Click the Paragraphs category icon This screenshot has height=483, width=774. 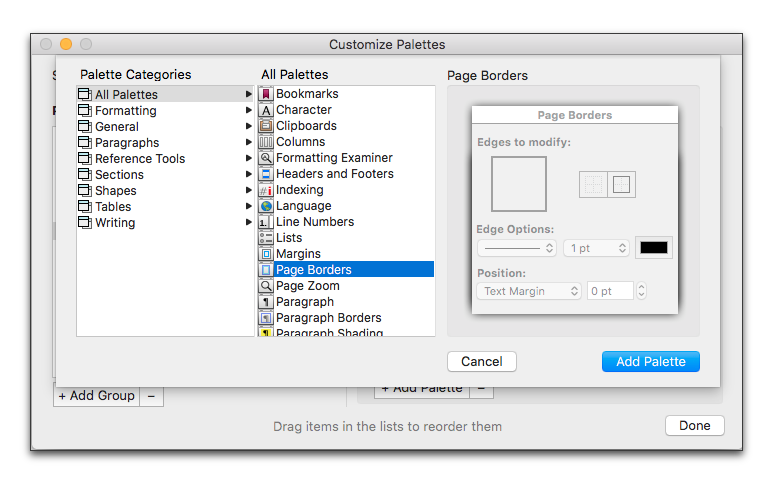point(85,143)
